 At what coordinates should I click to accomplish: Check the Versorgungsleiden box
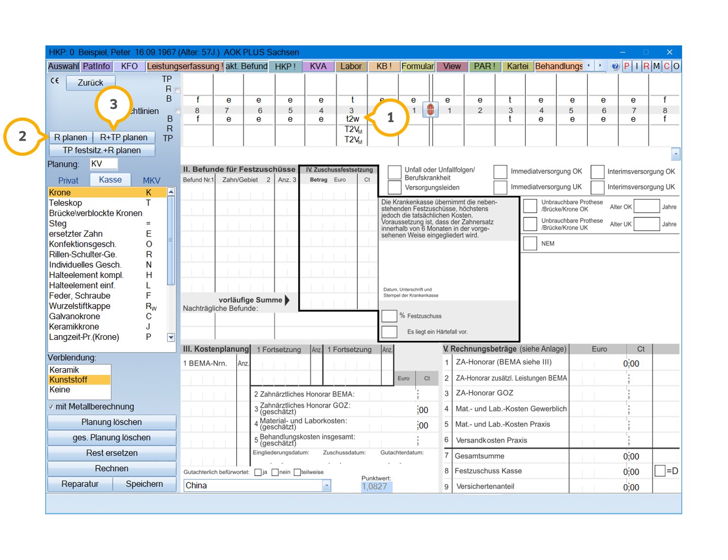pyautogui.click(x=395, y=187)
